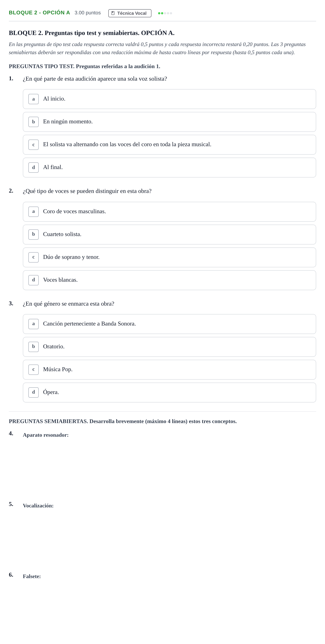Viewport: 325px width, 644px height.
Task: Click answer space below 'Vocalización'
Action: pyautogui.click(x=169, y=538)
